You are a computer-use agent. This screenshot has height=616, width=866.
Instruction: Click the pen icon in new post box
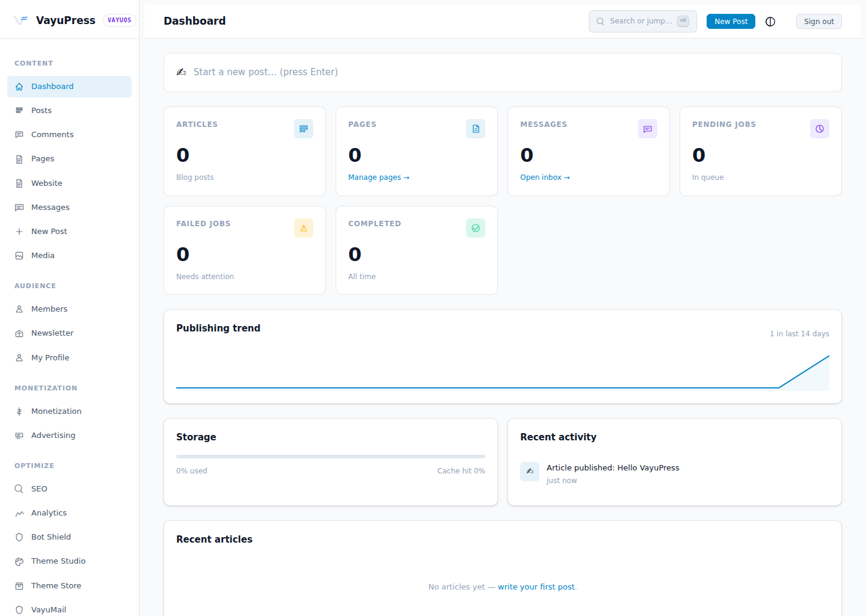click(181, 72)
